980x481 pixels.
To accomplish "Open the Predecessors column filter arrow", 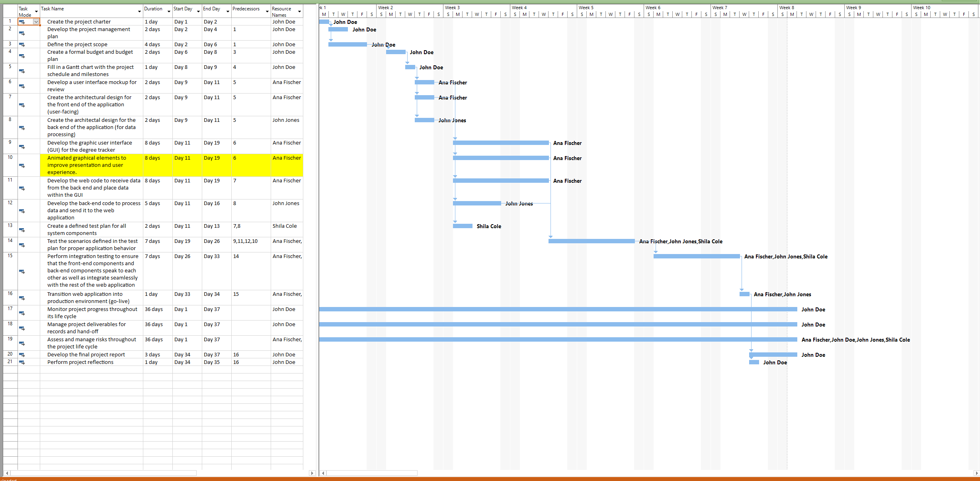I will pos(267,12).
